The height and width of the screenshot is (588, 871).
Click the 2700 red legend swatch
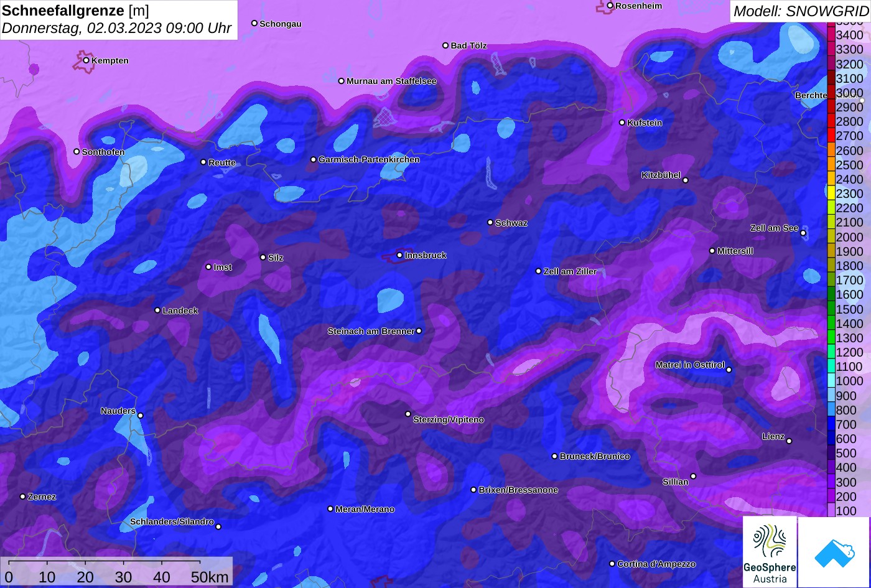(831, 136)
